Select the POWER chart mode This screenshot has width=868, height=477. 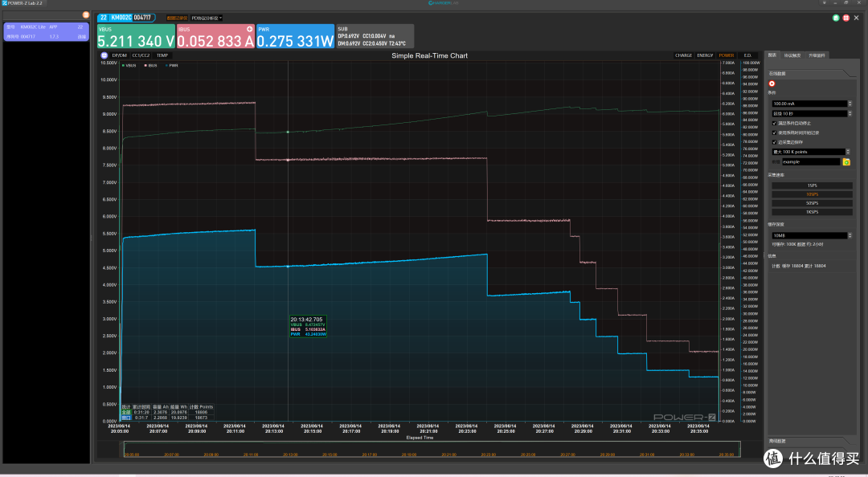[727, 55]
